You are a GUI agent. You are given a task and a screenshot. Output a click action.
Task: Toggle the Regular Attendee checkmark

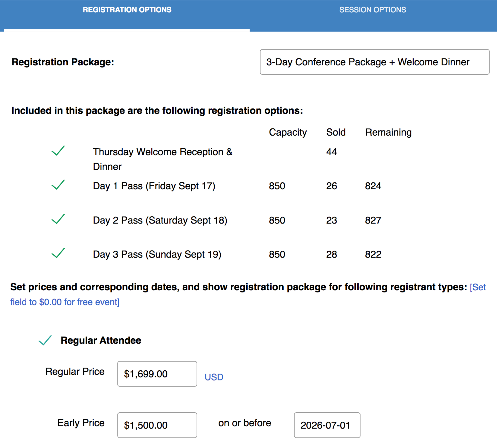click(x=45, y=340)
